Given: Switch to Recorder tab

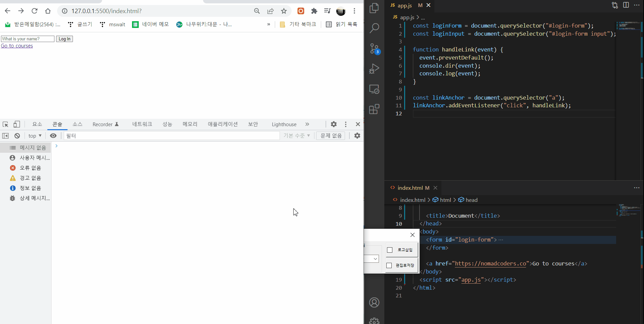Looking at the screenshot, I should point(105,124).
